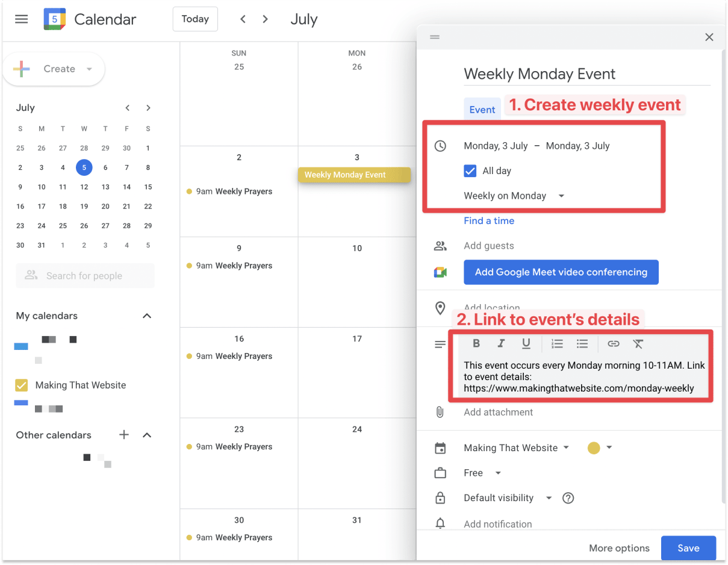728x565 pixels.
Task: Uncheck the All day checkbox
Action: coord(470,170)
